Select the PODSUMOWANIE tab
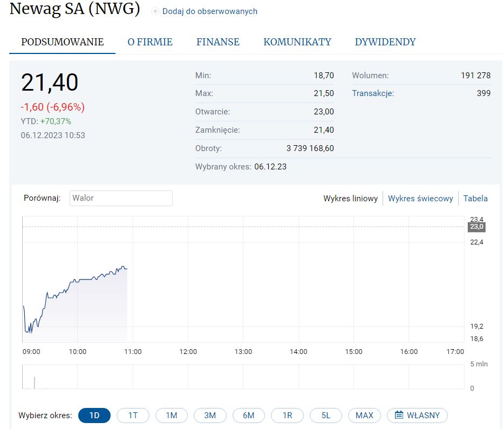Viewport: 504px width, 429px height. pyautogui.click(x=62, y=42)
